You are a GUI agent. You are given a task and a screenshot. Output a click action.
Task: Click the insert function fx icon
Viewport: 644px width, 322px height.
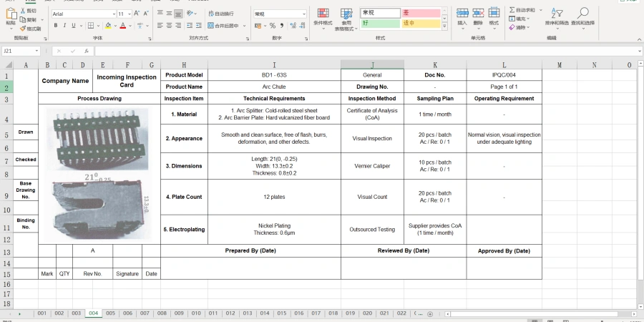[x=87, y=52]
